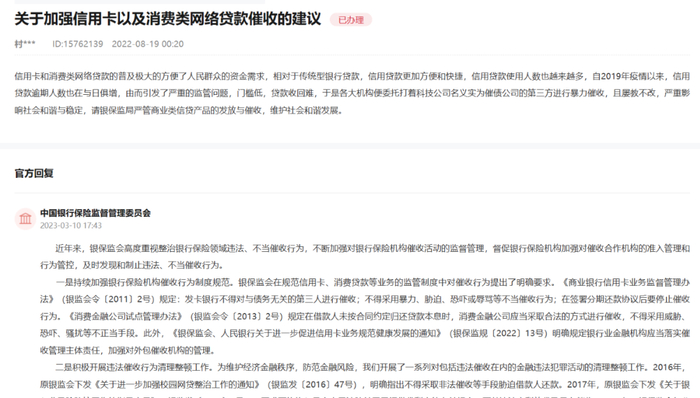Click the reply line starting 行为管控，及时发现
Image resolution: width=700 pixels, height=398 pixels.
132,265
